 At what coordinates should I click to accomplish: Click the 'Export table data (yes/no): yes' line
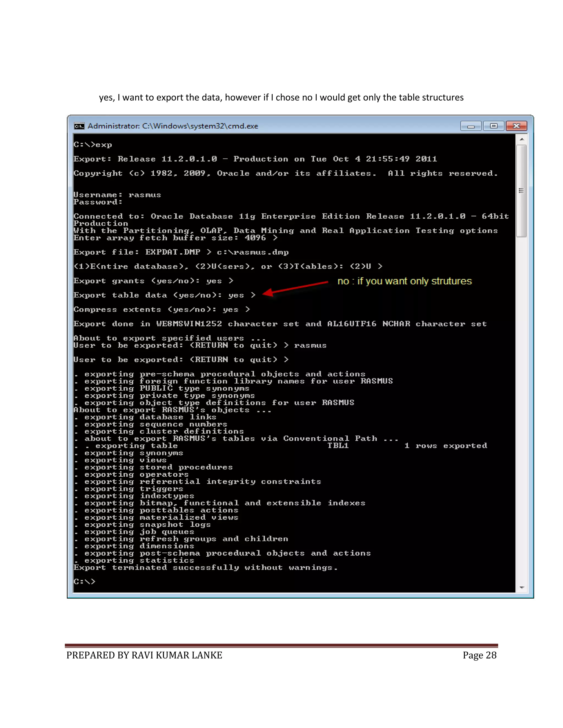pos(164,295)
